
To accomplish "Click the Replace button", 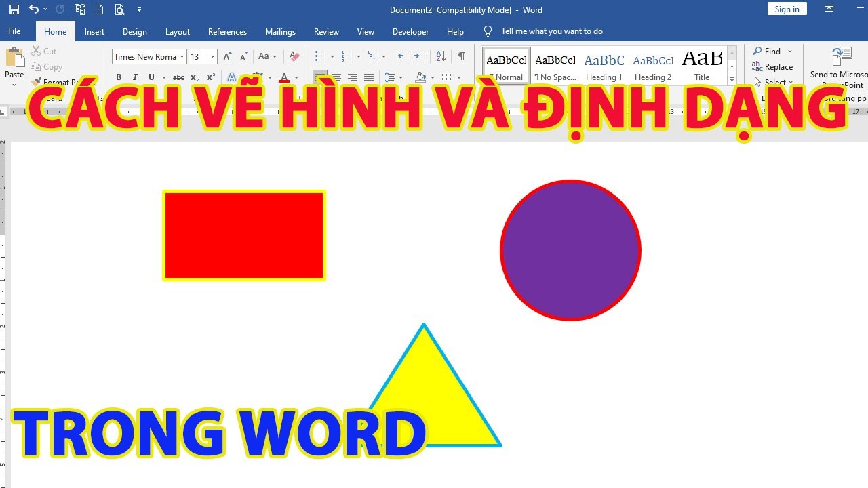I will pos(772,66).
